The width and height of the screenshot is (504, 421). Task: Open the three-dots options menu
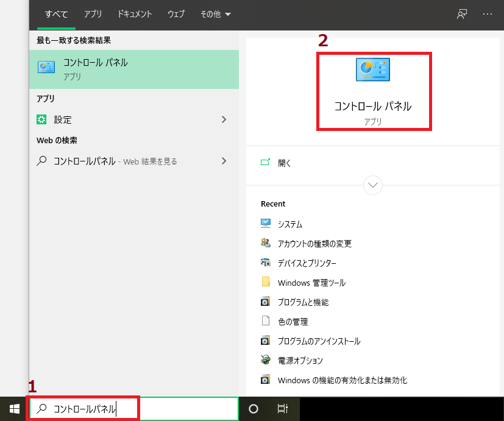(488, 14)
